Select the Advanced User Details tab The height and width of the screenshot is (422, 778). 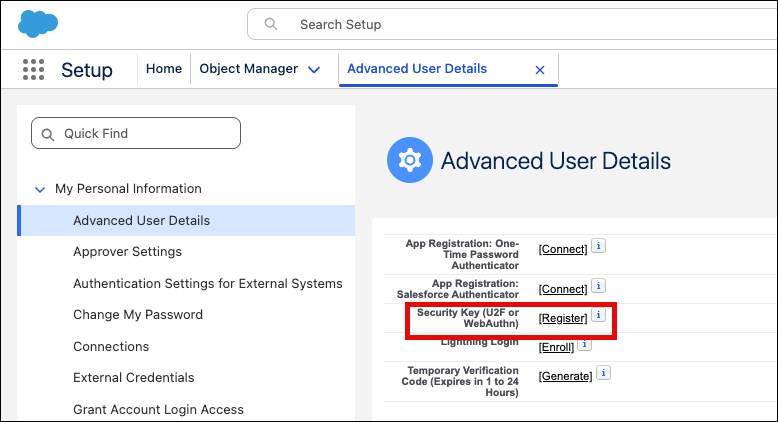coord(417,69)
